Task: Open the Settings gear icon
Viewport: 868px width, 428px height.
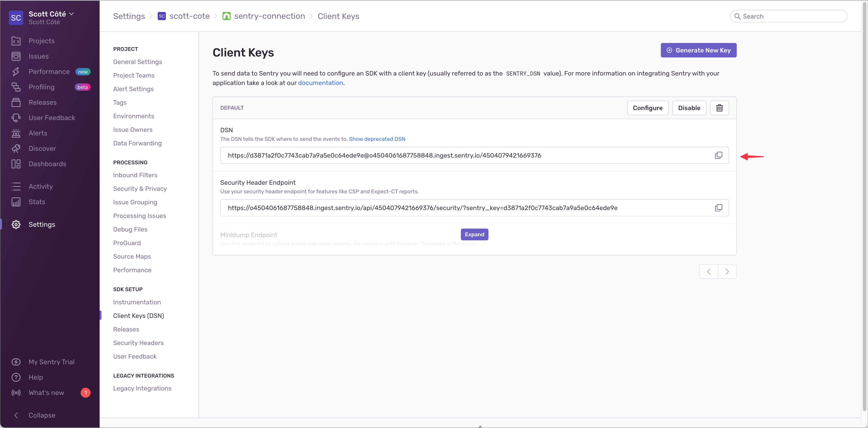Action: (x=16, y=224)
